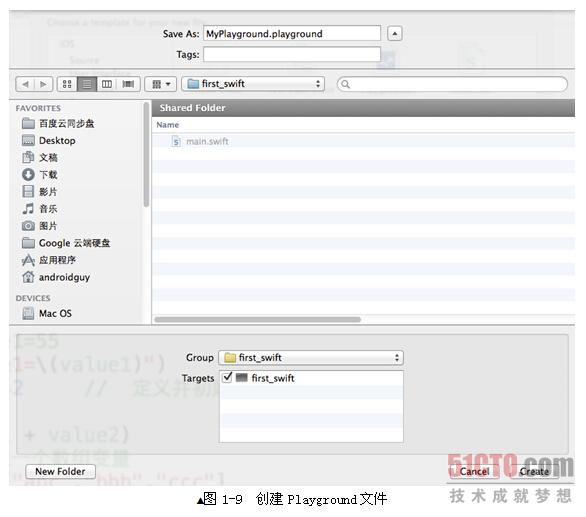Switch to column view mode

107,84
